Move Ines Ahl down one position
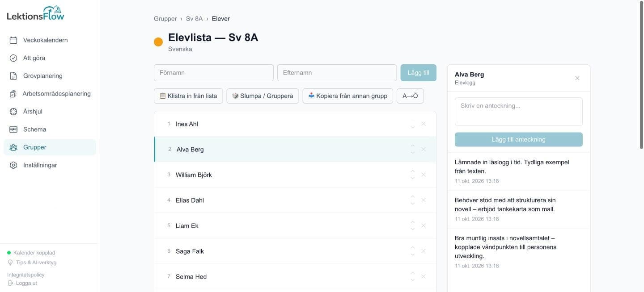The height and width of the screenshot is (292, 644). pos(413,127)
